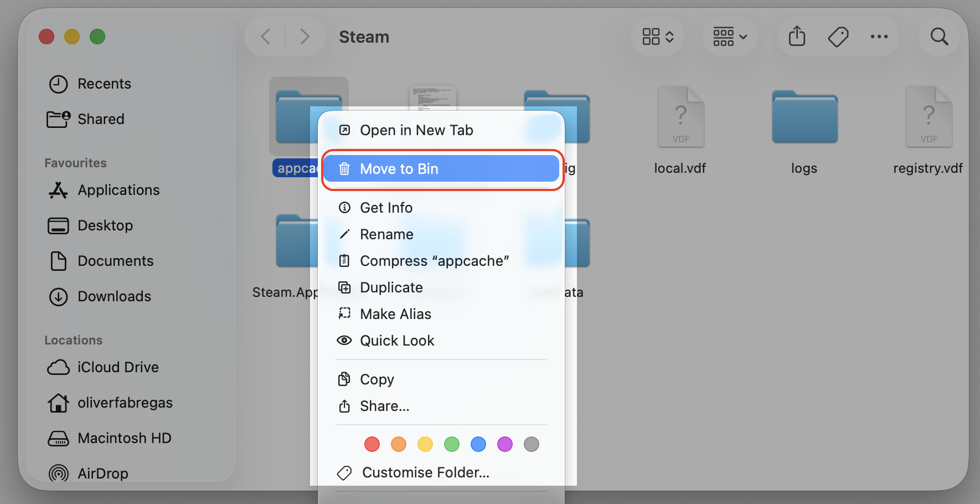
Task: Click the logs folder name
Action: pyautogui.click(x=804, y=168)
